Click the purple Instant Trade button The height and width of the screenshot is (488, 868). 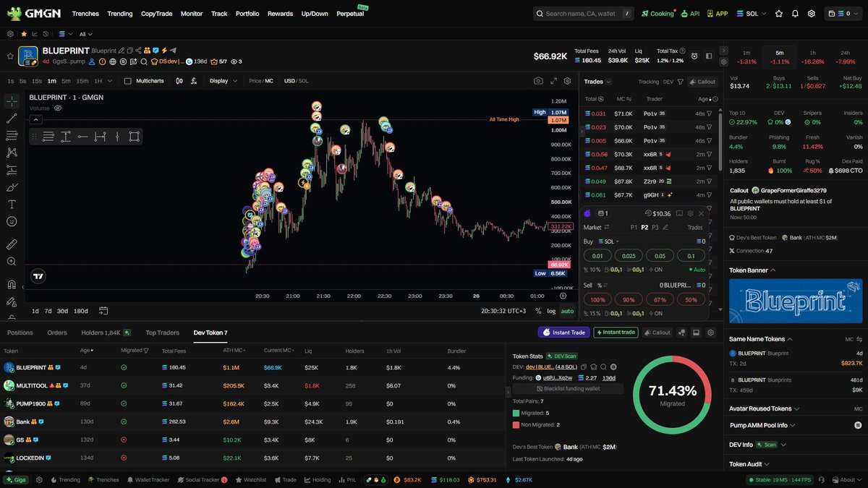coord(563,332)
